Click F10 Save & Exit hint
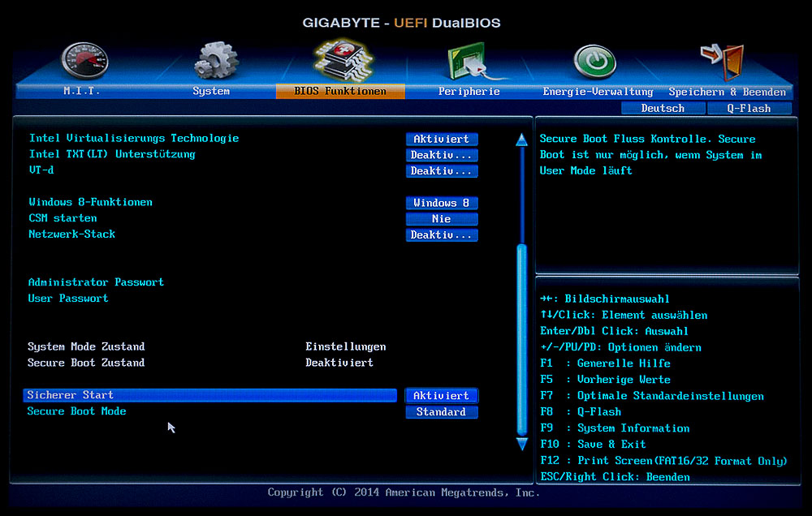The width and height of the screenshot is (812, 516). [x=593, y=444]
